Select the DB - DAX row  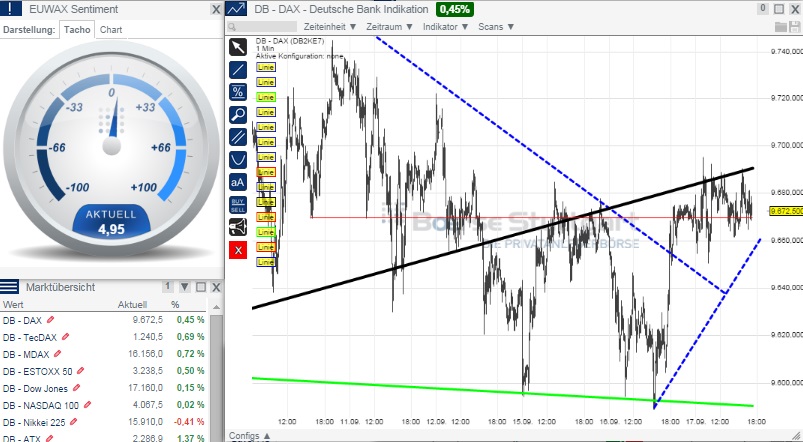click(104, 320)
